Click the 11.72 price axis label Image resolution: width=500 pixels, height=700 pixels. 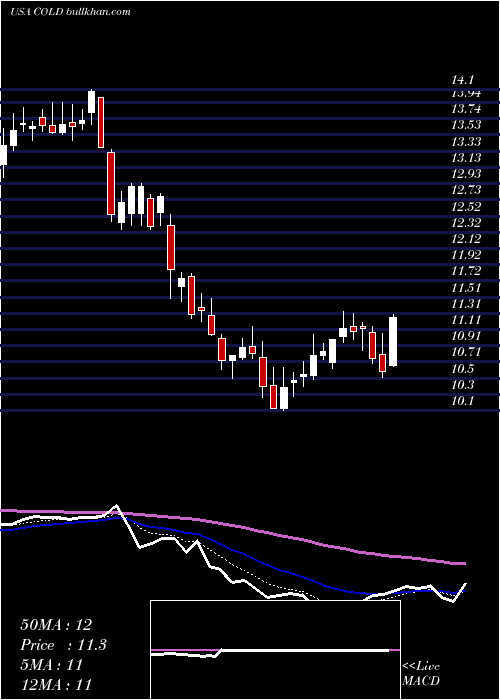pyautogui.click(x=466, y=271)
